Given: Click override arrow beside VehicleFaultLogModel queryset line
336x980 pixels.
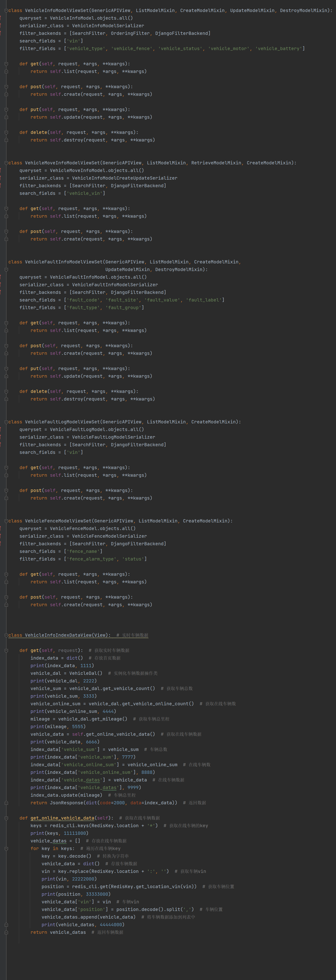Looking at the screenshot, I should (x=1, y=429).
